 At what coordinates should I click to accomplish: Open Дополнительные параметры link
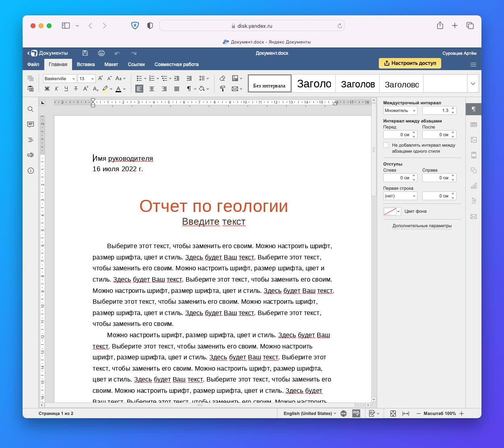pos(422,226)
